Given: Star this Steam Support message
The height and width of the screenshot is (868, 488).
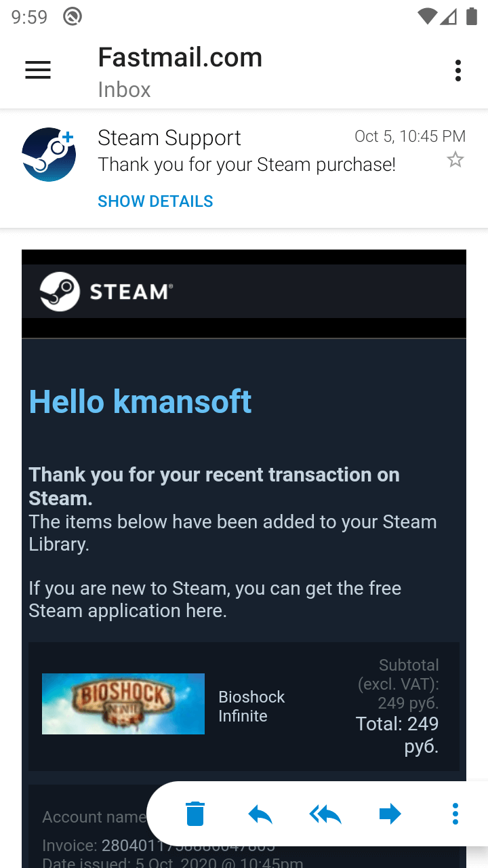Looking at the screenshot, I should pos(455,160).
